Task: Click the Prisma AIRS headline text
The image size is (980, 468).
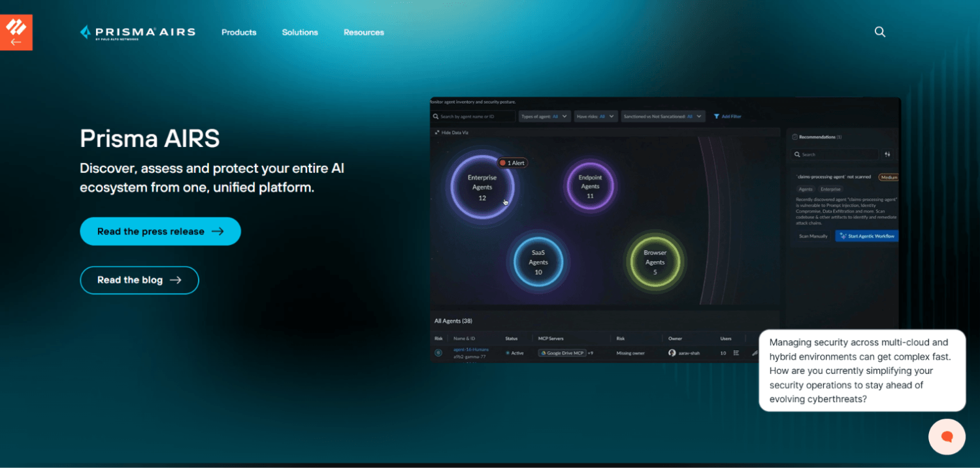Action: click(x=150, y=138)
